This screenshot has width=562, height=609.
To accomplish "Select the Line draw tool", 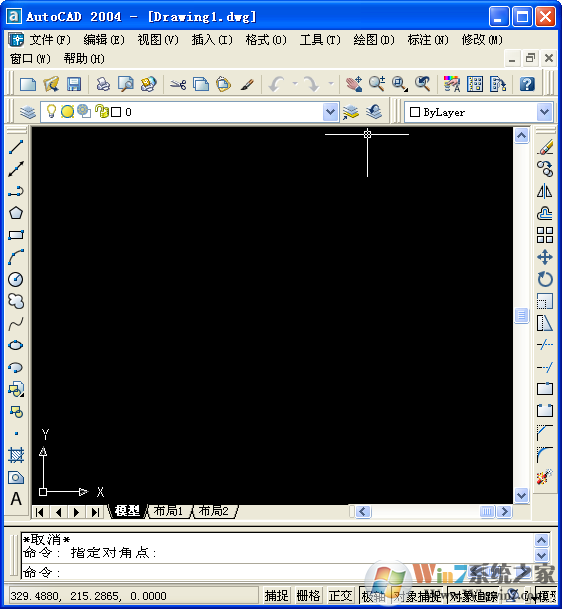I will [x=16, y=147].
